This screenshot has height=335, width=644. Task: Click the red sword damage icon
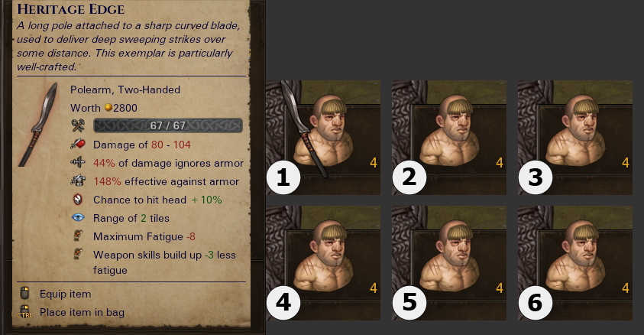(78, 145)
